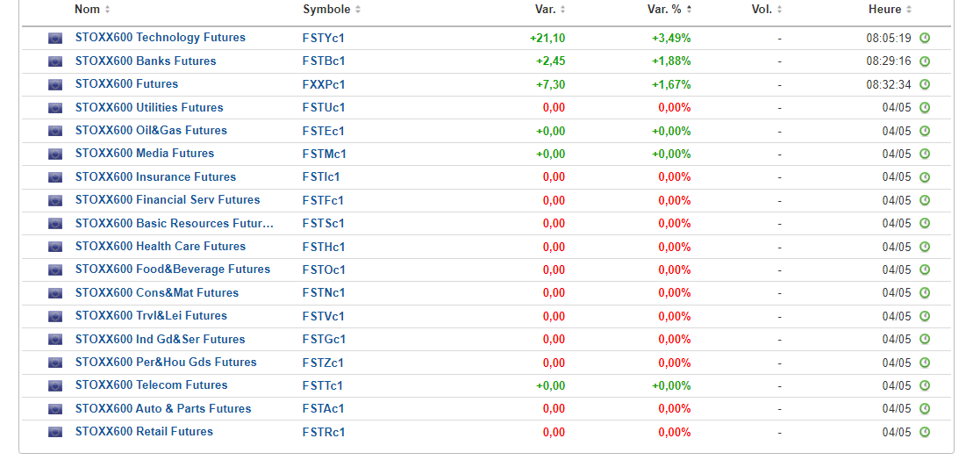Click the clock icon in the STOXX600 Futures row
Screen dimensions: 980x460
(925, 84)
